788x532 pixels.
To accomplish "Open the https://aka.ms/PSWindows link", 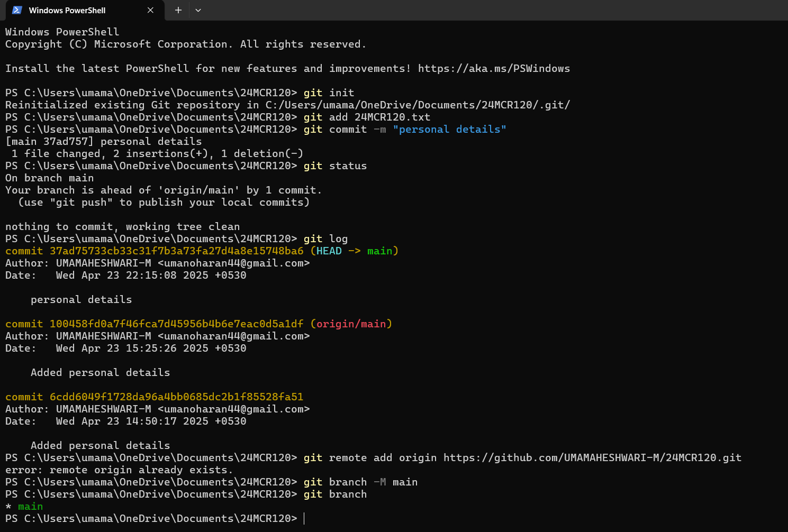I will click(494, 68).
